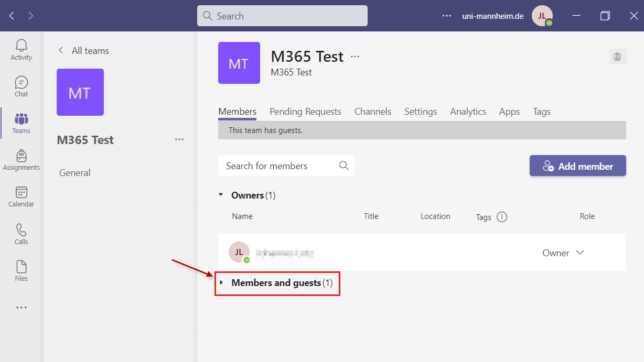Go back with the title bar arrow

click(12, 16)
